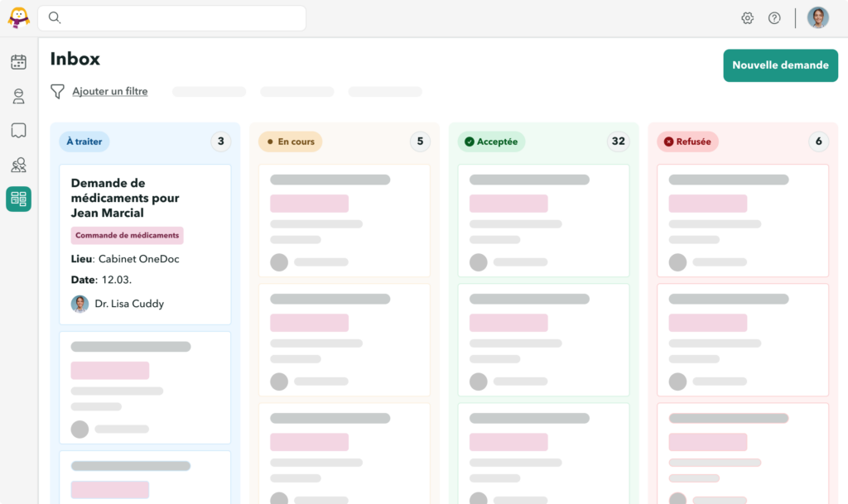Select the Inbox board icon in sidebar
The image size is (848, 504).
pyautogui.click(x=18, y=199)
